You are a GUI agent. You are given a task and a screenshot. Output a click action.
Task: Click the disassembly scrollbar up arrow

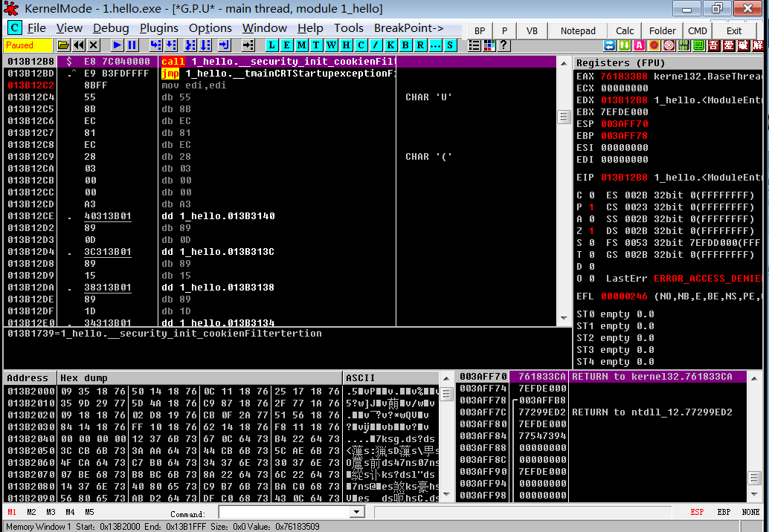point(564,63)
